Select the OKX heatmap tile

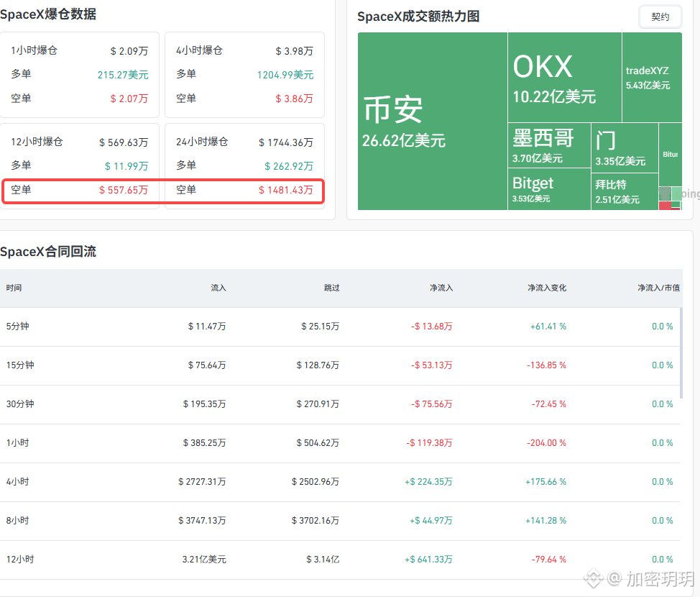tap(565, 77)
